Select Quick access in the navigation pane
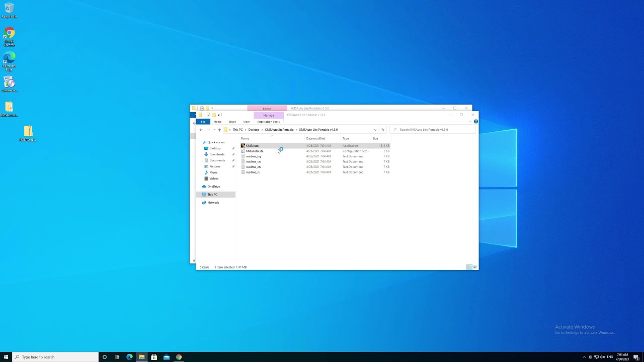This screenshot has height=362, width=644. pyautogui.click(x=216, y=142)
